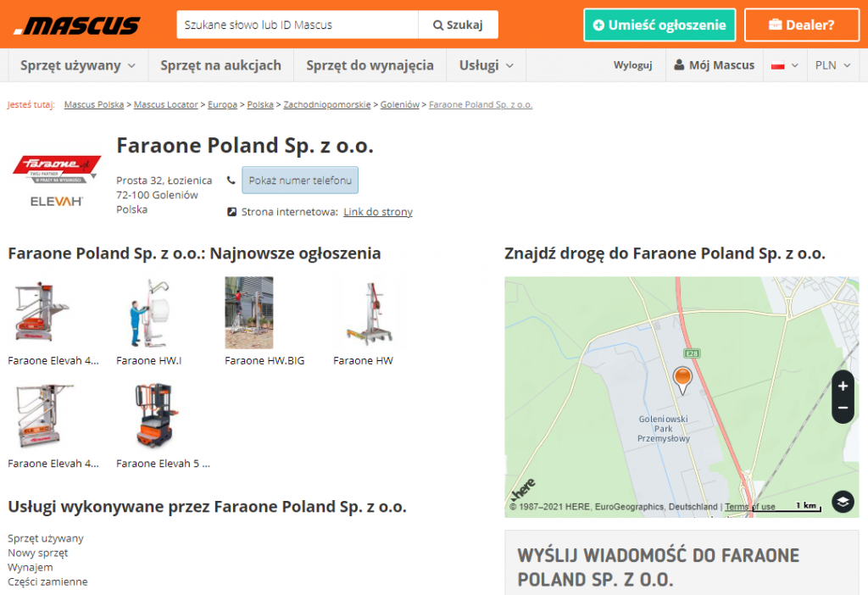868x595 pixels.
Task: Click the search field for Mascus ID
Action: pos(298,25)
